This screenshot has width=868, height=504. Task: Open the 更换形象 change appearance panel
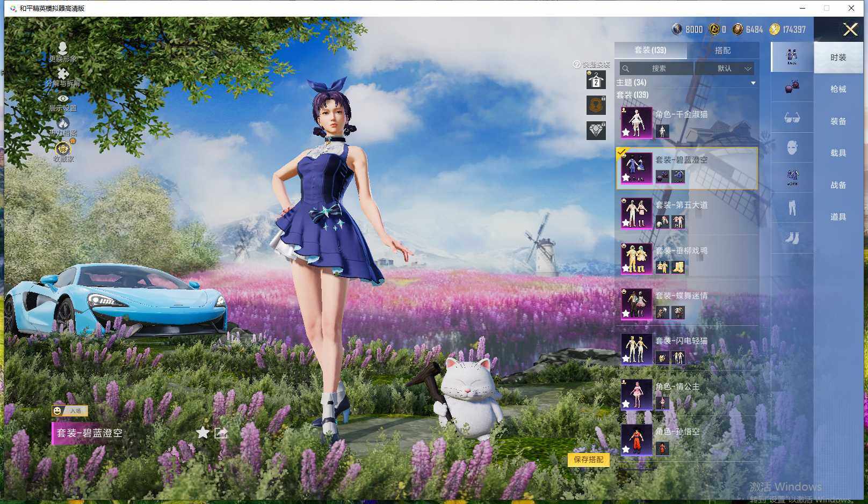pos(62,52)
